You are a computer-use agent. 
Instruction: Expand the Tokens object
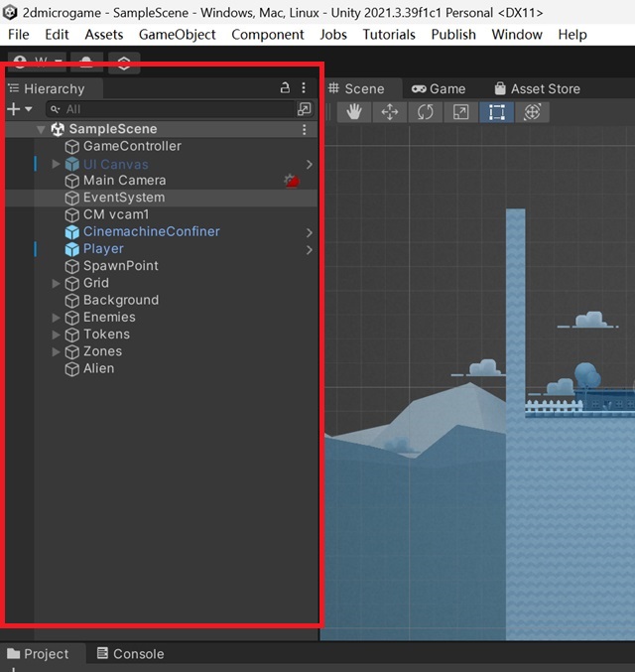(x=56, y=335)
